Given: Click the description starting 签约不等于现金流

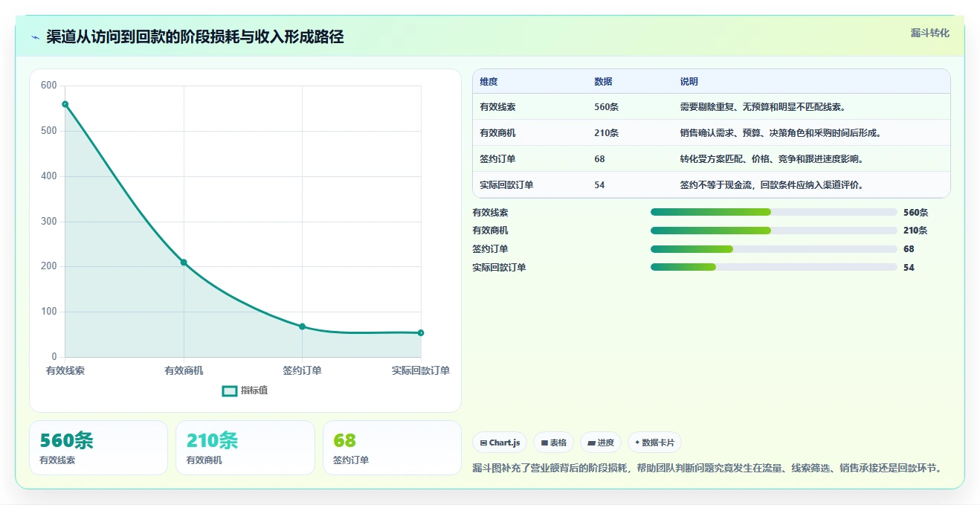Looking at the screenshot, I should 772,185.
